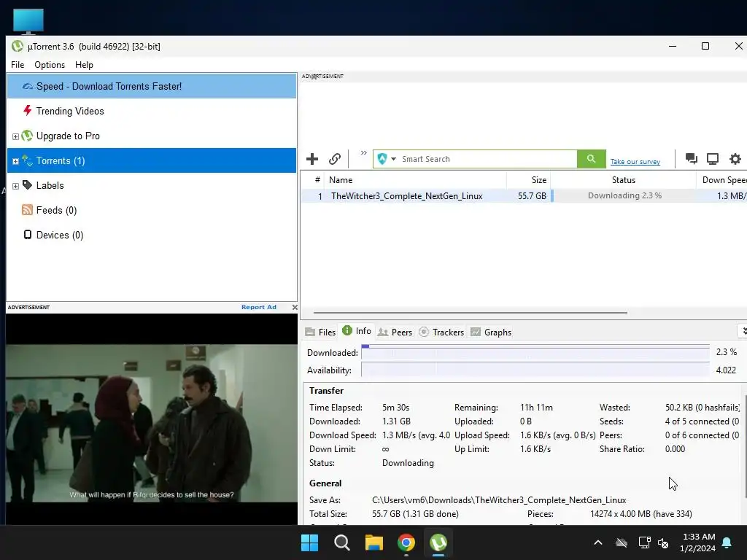Viewport: 747px width, 560px height.
Task: Select Speed - Download Torrents Faster item
Action: coord(152,86)
